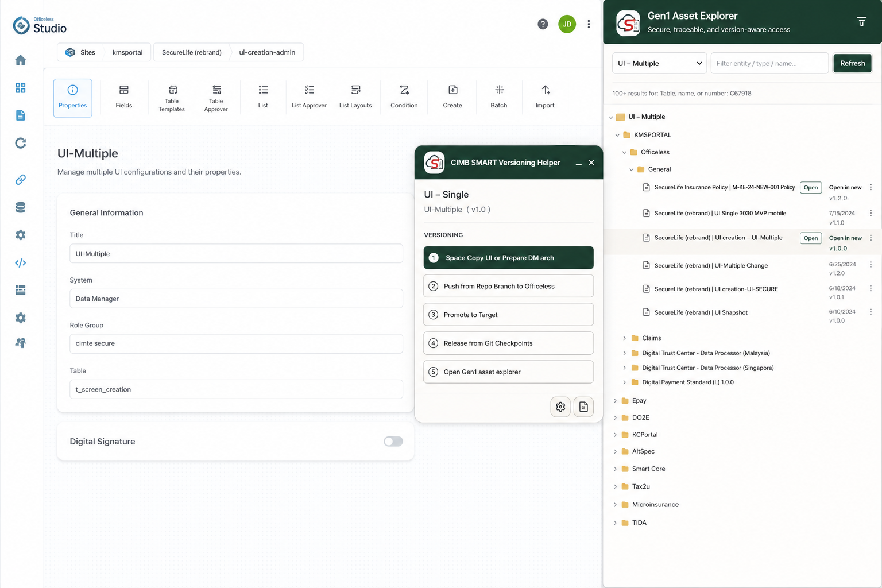Enable the Digital Signature toggle

pos(393,441)
